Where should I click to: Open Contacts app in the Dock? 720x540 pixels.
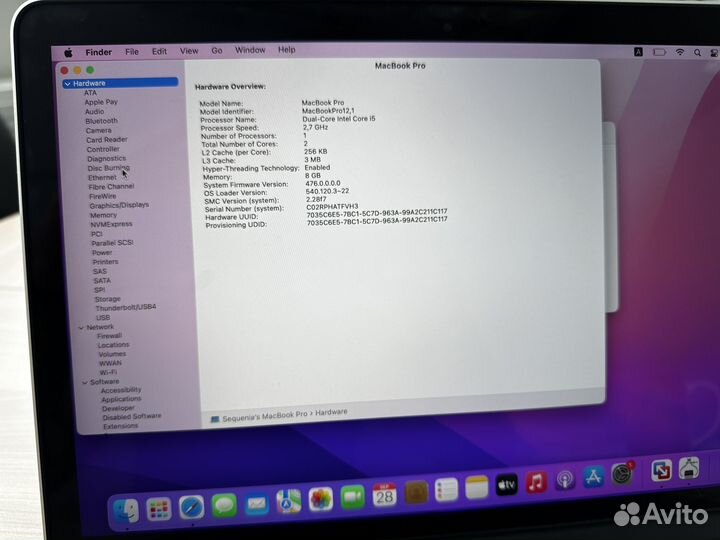click(416, 493)
